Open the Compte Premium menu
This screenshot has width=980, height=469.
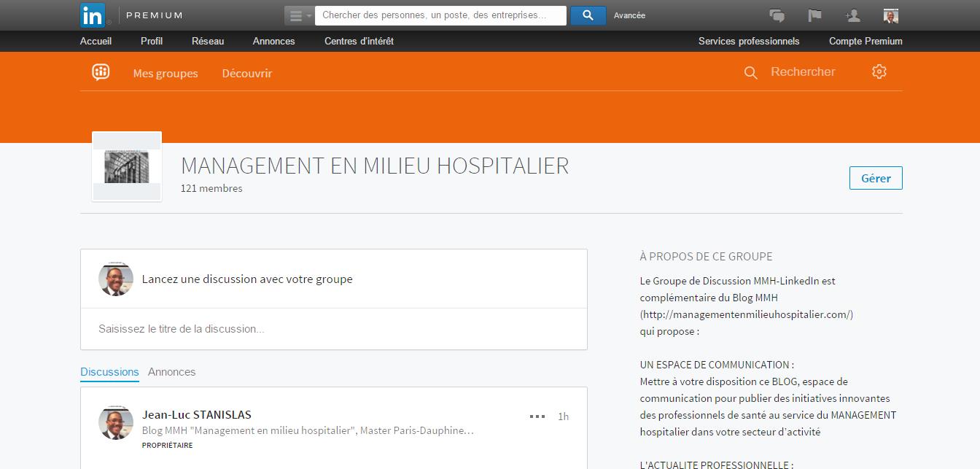pos(866,42)
